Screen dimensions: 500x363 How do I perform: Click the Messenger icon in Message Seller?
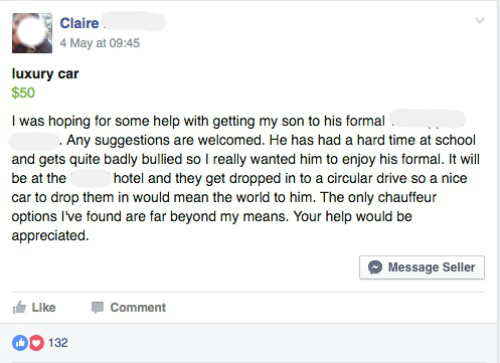(x=375, y=267)
